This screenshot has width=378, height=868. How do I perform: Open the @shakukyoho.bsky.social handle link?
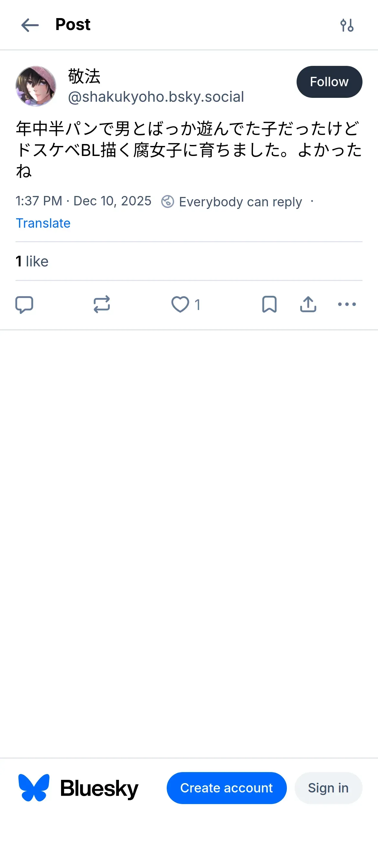pyautogui.click(x=156, y=97)
